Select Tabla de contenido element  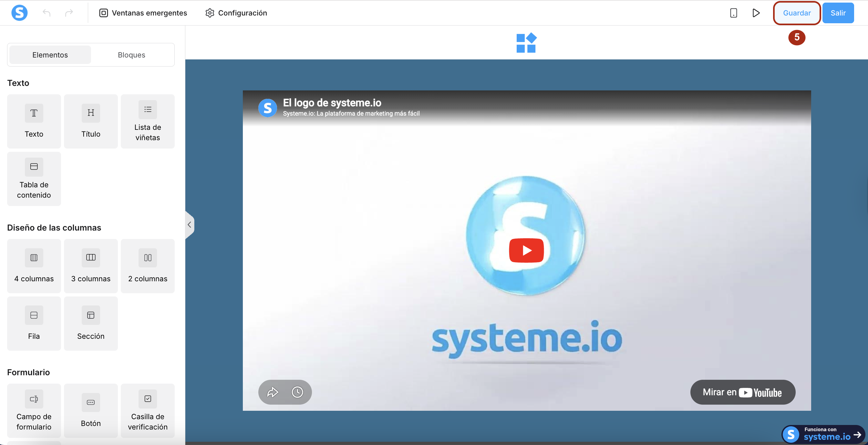pyautogui.click(x=34, y=179)
